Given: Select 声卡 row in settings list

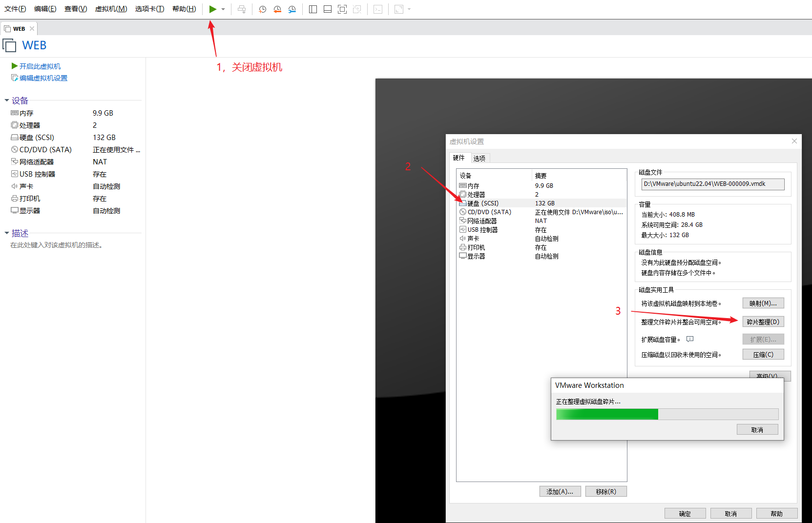Looking at the screenshot, I should [542, 239].
